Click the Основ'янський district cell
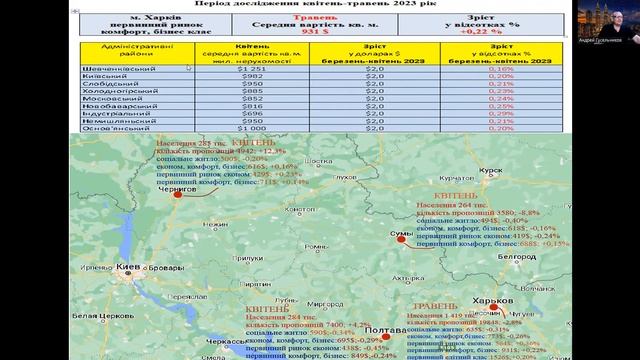The height and width of the screenshot is (360, 640). [x=138, y=129]
